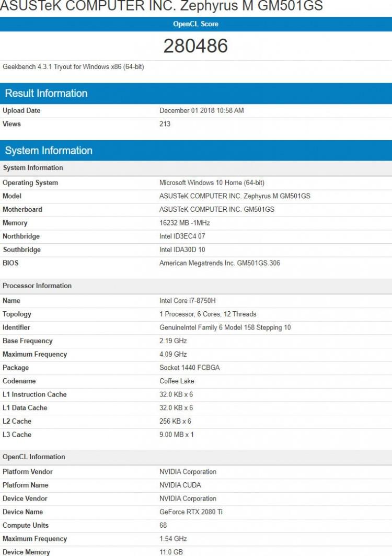Click the page title ASUSTeK Zephyrus M heading

162,6
